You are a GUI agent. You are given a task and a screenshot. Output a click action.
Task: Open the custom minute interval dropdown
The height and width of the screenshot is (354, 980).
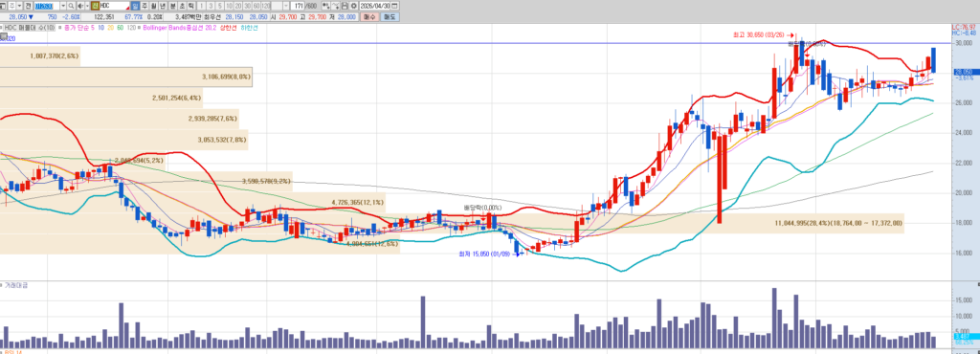(x=285, y=6)
